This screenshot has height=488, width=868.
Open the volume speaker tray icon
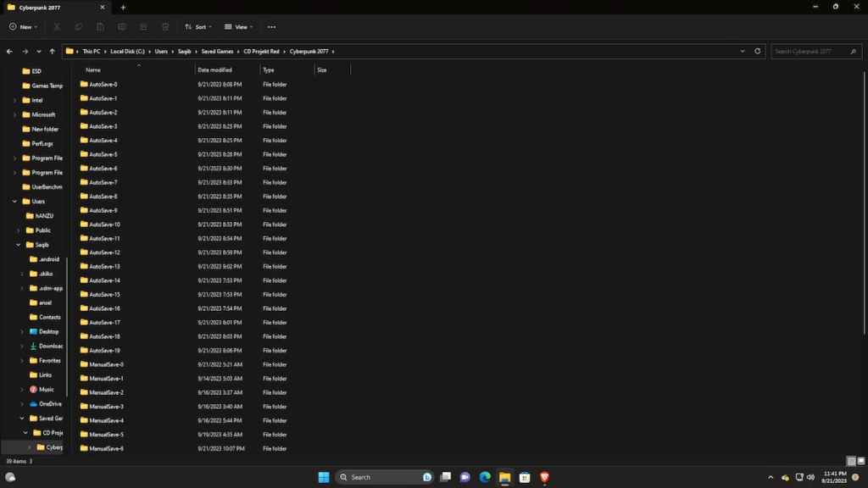[x=811, y=477]
